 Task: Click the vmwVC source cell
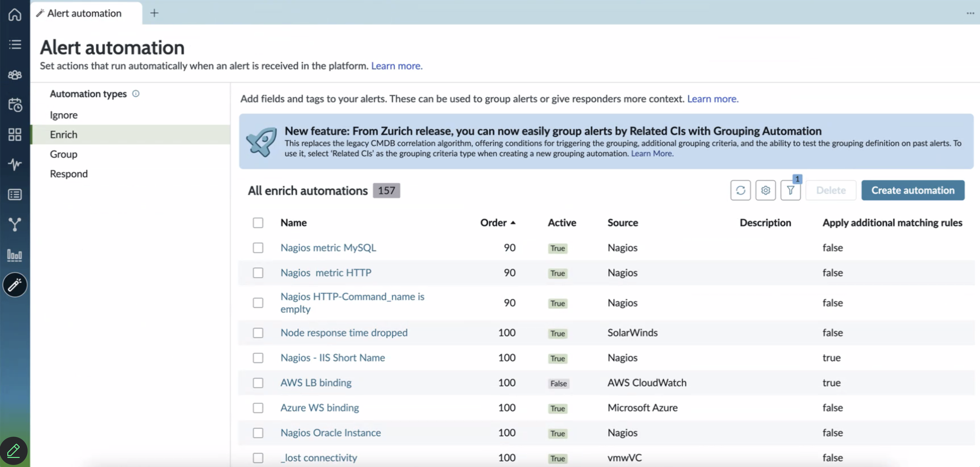[x=624, y=458]
